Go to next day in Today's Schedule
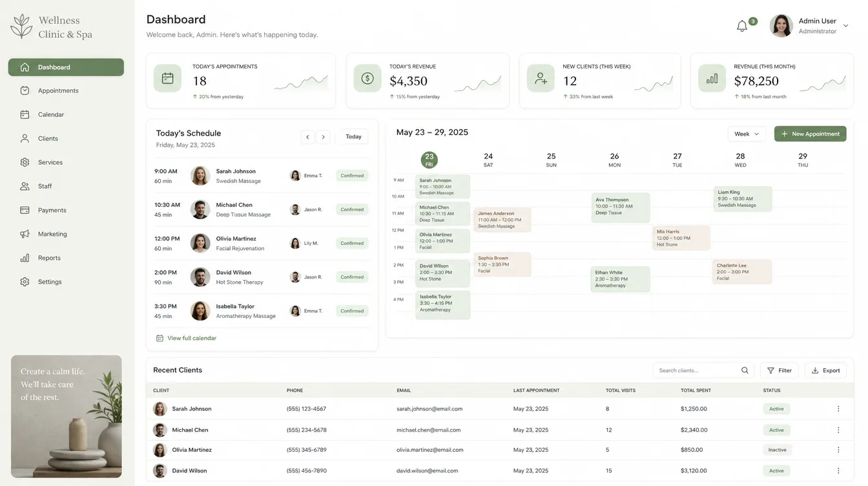868x486 pixels. [x=324, y=136]
